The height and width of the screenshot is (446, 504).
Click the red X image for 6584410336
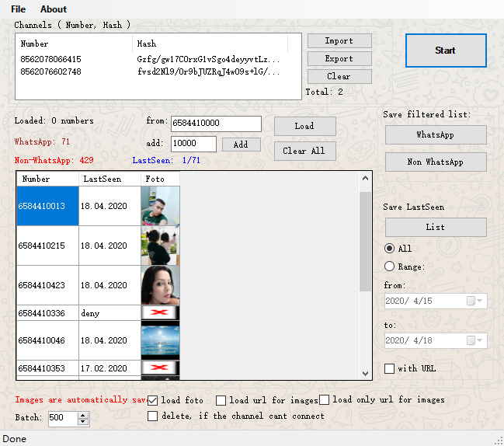coord(160,312)
